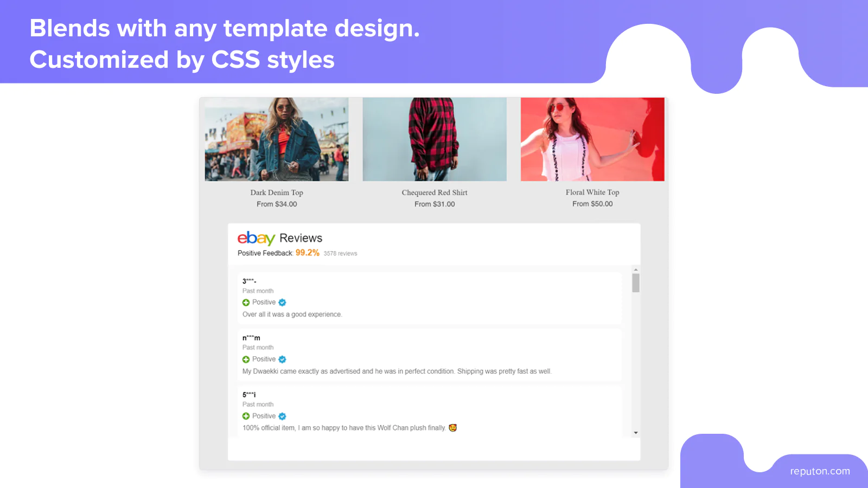Screen dimensions: 868x488
Task: Click the '100% official item' review text
Action: (x=344, y=428)
